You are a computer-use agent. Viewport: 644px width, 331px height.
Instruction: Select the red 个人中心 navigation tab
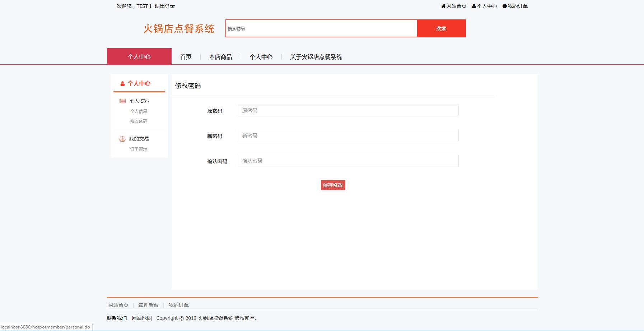(139, 56)
